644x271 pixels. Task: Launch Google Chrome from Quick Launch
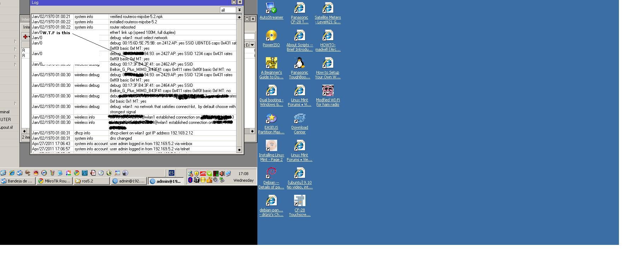(76, 173)
